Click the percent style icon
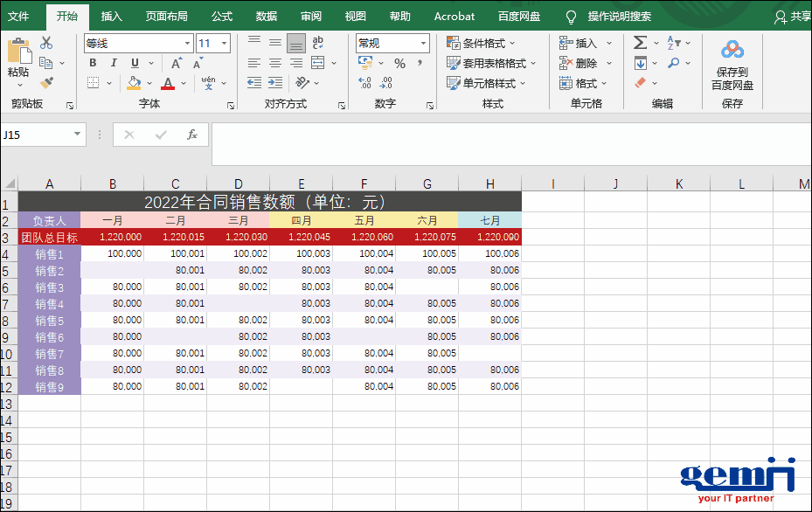The image size is (812, 512). pos(399,63)
